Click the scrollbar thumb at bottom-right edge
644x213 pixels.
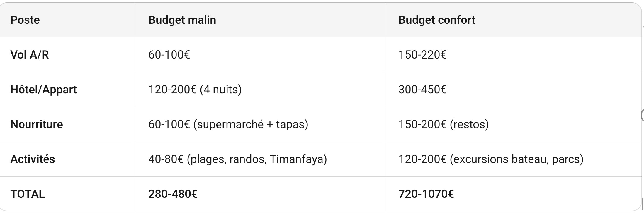point(643,204)
